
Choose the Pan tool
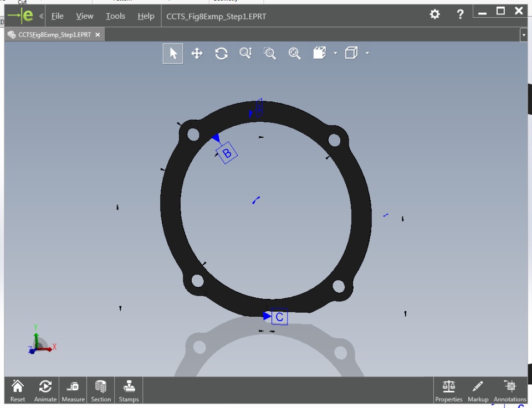(x=197, y=54)
